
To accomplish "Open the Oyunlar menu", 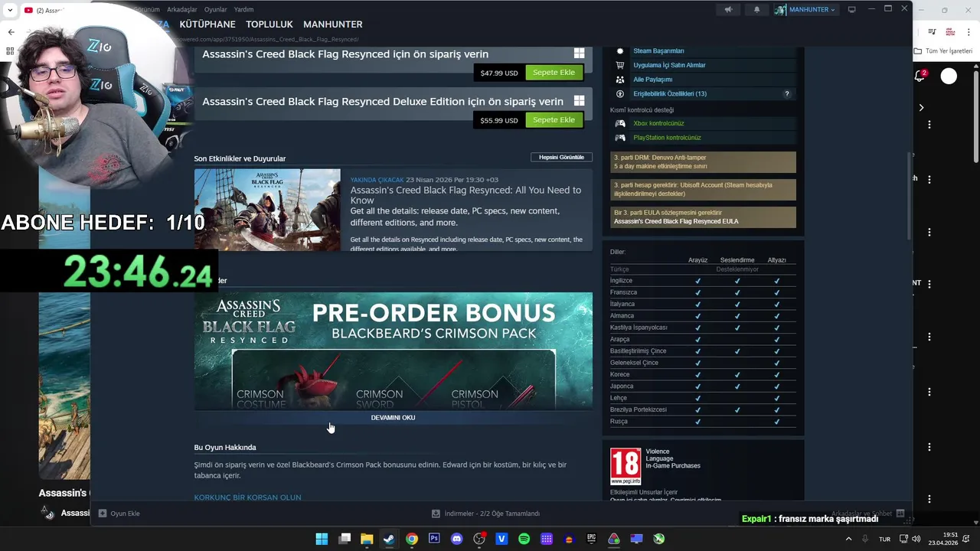I will pos(215,9).
